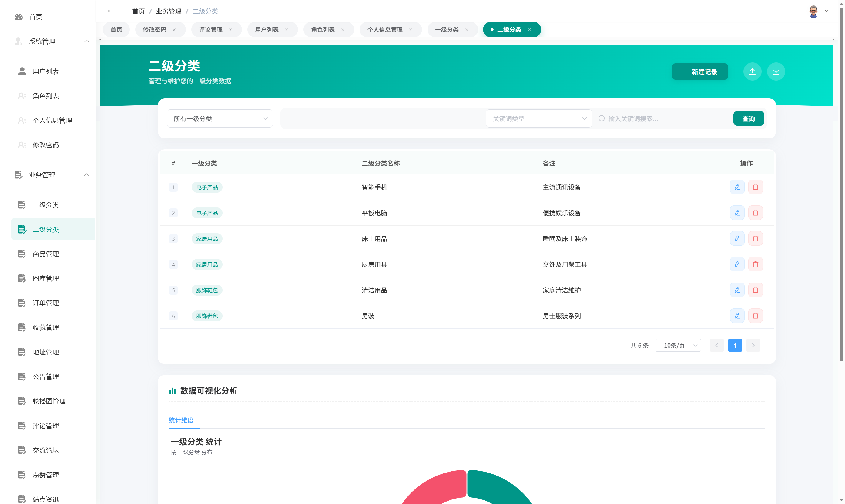
Task: Click the bar chart icon beside 数据可视化分析
Action: pyautogui.click(x=173, y=390)
